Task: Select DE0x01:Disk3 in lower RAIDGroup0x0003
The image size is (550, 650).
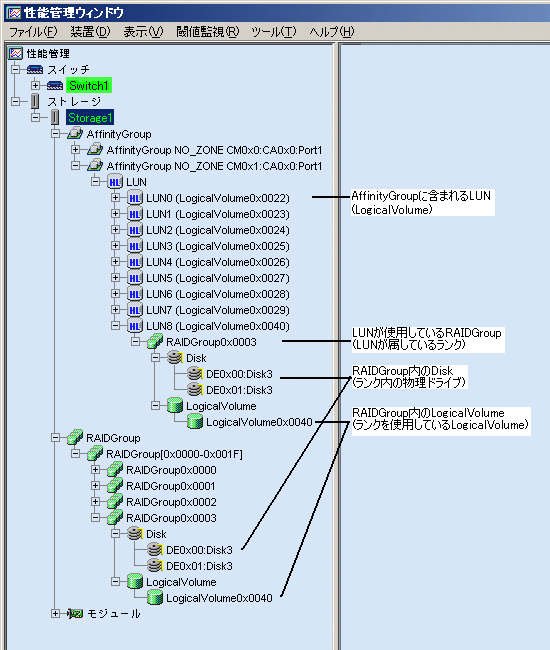Action: pos(199,566)
